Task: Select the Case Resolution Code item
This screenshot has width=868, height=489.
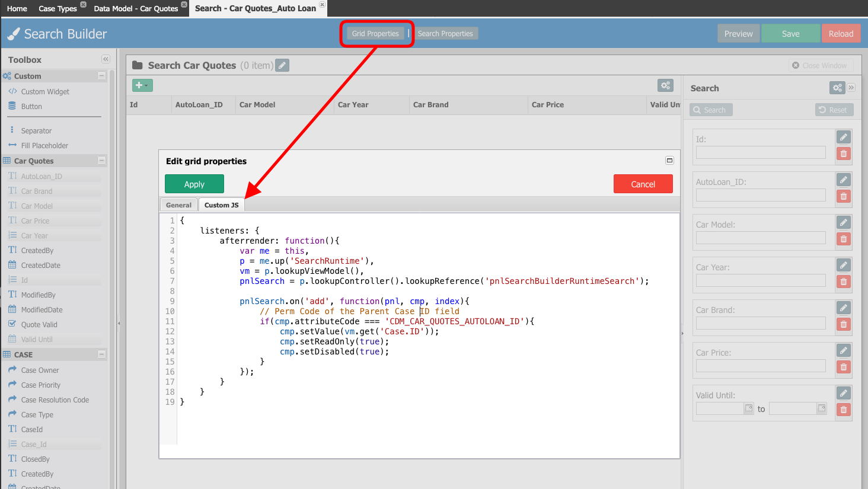Action: pos(55,400)
